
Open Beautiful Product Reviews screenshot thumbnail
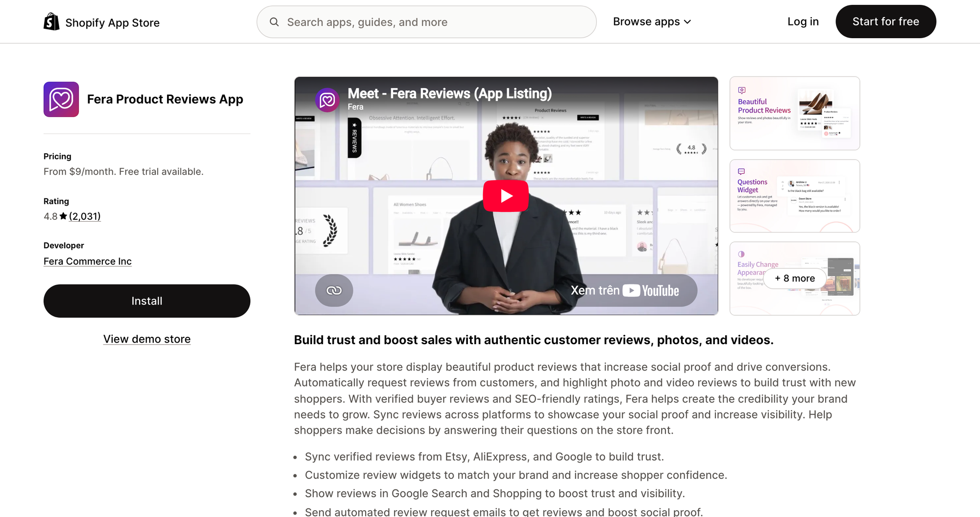[795, 113]
